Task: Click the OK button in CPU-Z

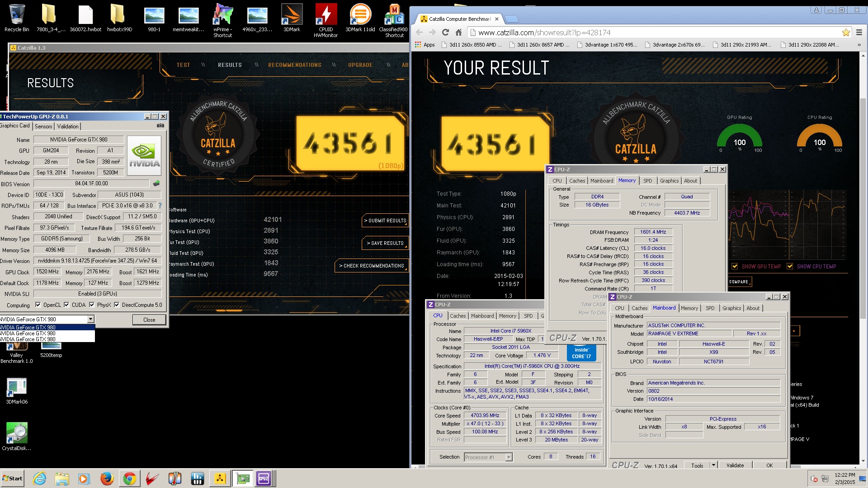Action: [769, 465]
